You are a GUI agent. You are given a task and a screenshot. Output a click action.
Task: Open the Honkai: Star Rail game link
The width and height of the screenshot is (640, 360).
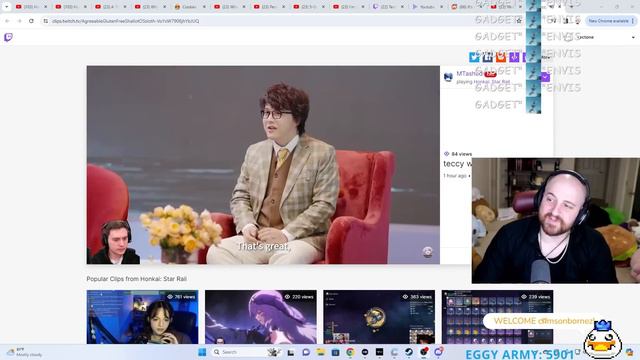click(x=491, y=82)
